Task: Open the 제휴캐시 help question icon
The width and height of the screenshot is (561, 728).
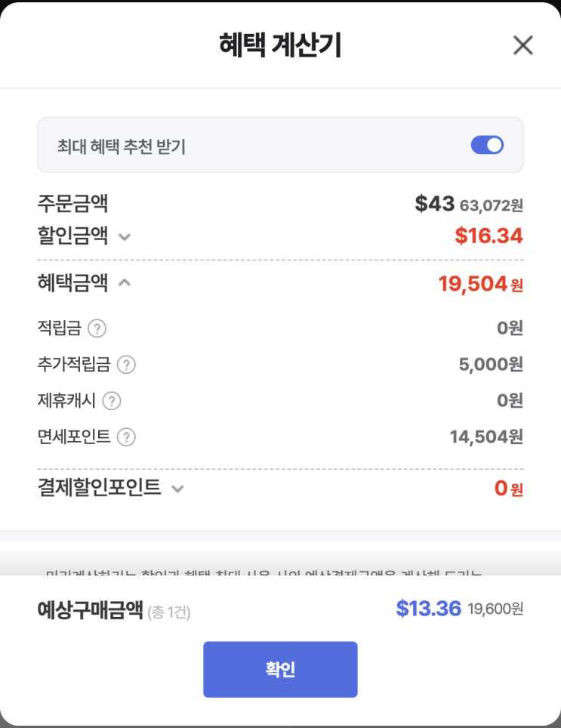Action: click(112, 401)
